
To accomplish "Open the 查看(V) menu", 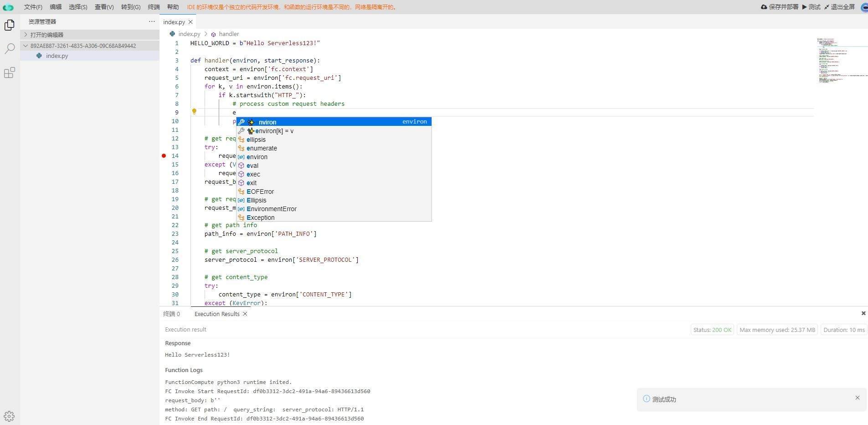I will pyautogui.click(x=104, y=7).
